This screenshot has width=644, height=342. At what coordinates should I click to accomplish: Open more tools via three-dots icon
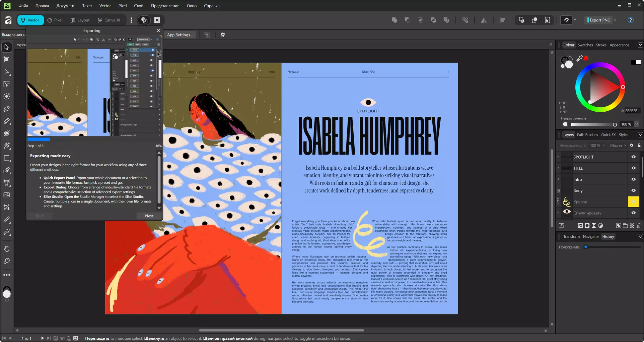click(x=7, y=275)
